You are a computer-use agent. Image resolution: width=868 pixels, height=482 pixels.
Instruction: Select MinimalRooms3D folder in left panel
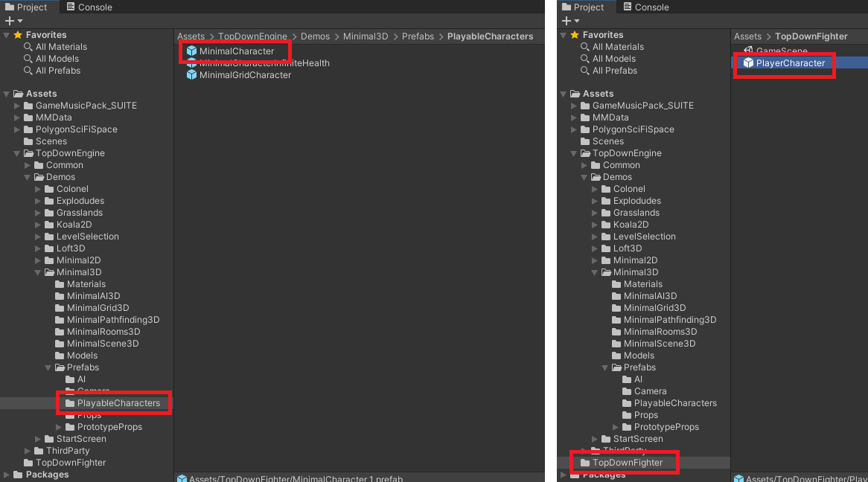(x=98, y=332)
